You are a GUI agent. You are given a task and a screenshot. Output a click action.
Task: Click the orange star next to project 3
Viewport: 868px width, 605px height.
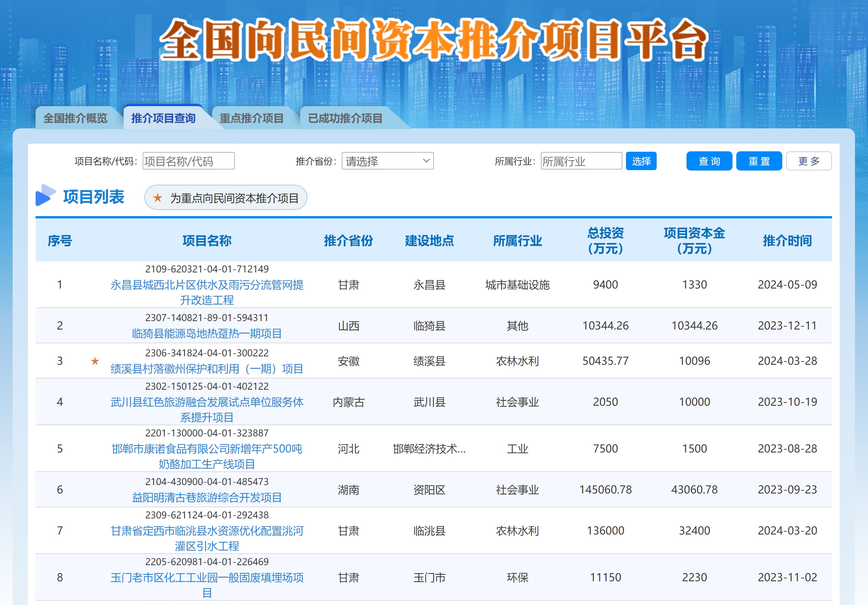(95, 361)
